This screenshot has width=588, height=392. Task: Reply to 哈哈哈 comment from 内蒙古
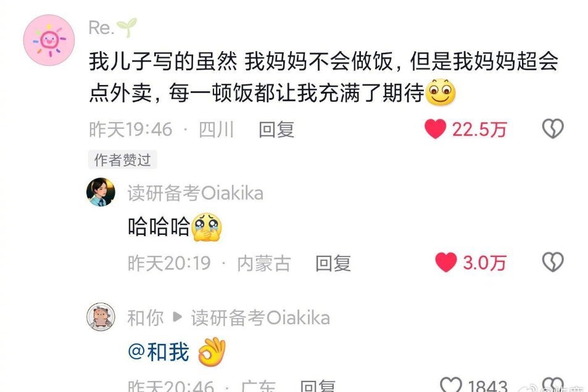pyautogui.click(x=333, y=263)
